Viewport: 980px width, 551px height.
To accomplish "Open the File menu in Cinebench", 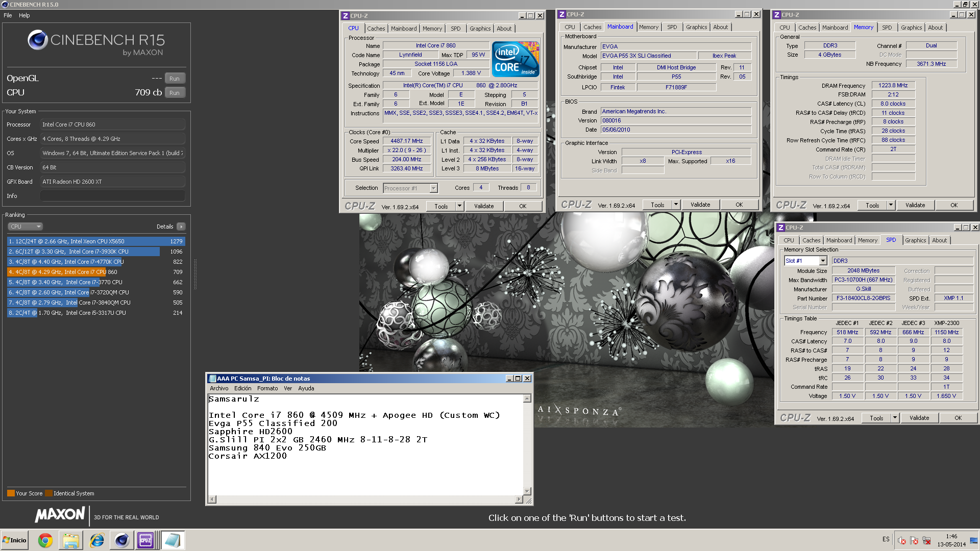I will point(8,15).
